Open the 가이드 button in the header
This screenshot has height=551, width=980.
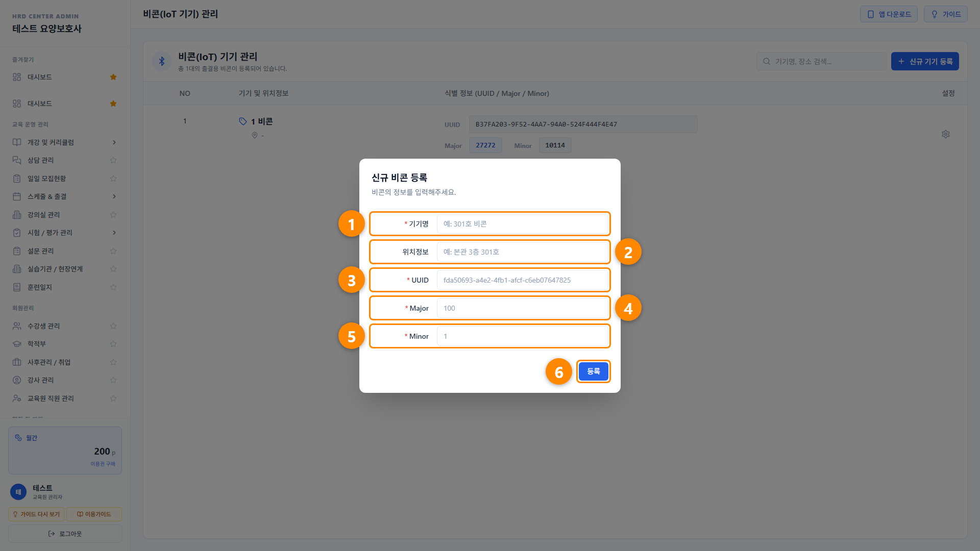coord(945,14)
